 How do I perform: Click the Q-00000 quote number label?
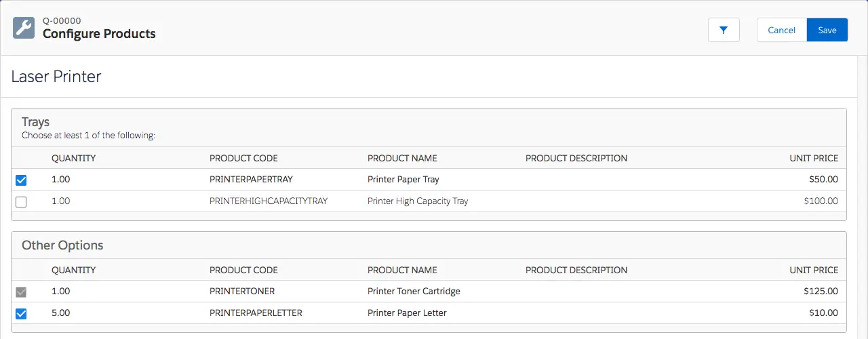tap(62, 21)
